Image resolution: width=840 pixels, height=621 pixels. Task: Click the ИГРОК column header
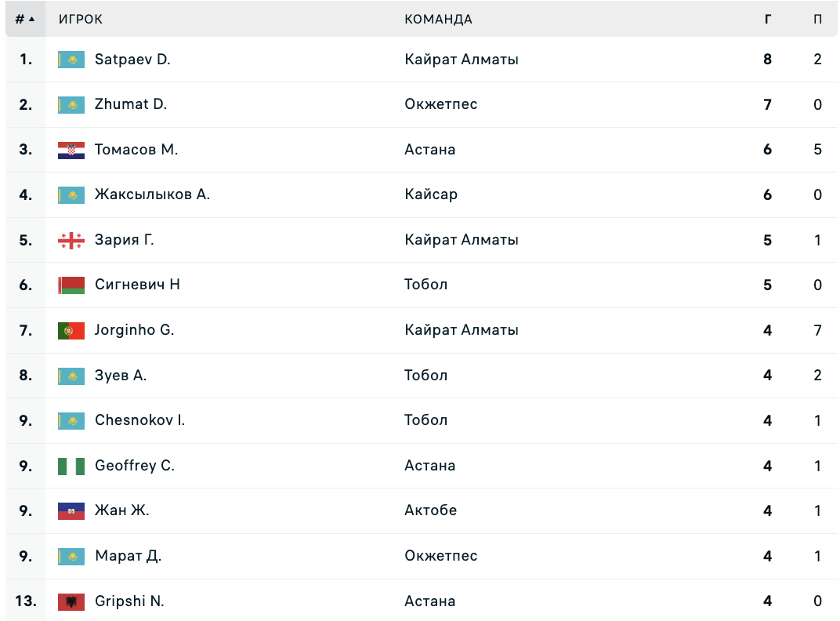coord(81,20)
